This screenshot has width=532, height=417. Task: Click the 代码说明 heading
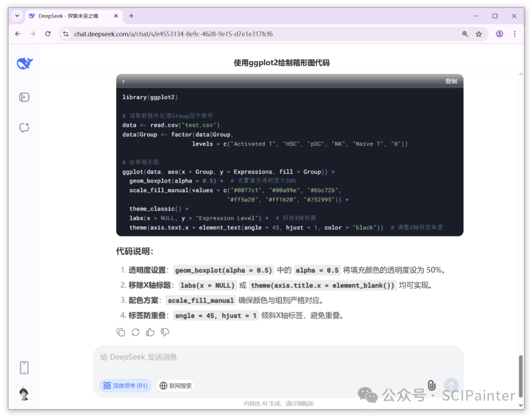(134, 251)
